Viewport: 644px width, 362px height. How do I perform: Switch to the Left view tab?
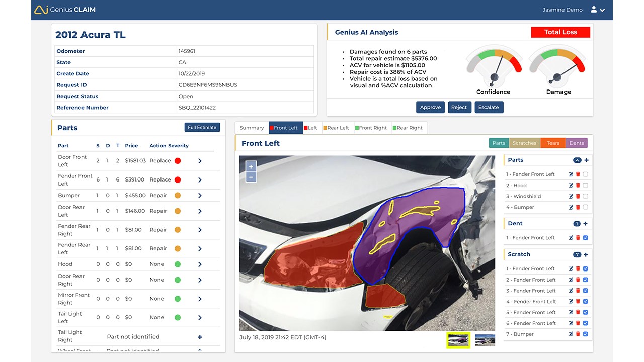tap(312, 128)
